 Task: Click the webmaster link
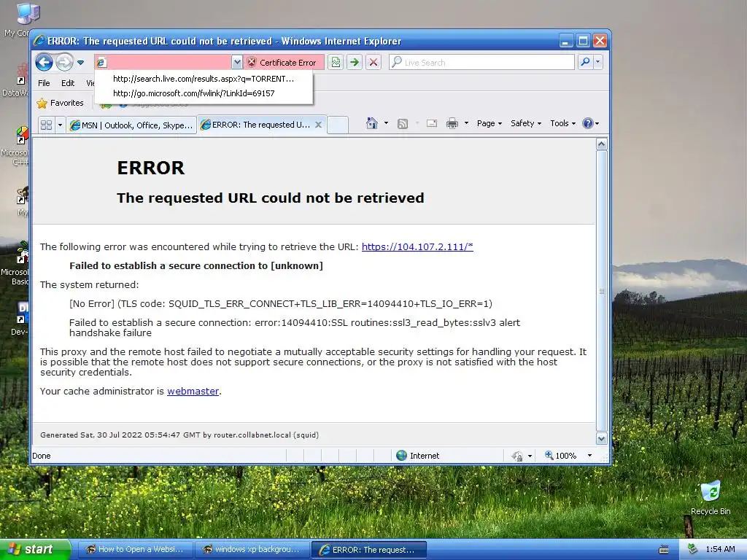tap(193, 391)
